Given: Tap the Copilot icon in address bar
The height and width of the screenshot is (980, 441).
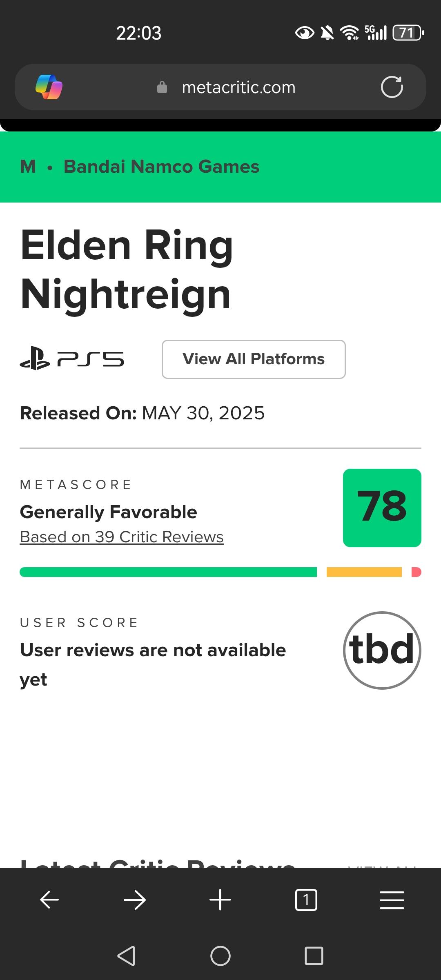Looking at the screenshot, I should point(49,87).
